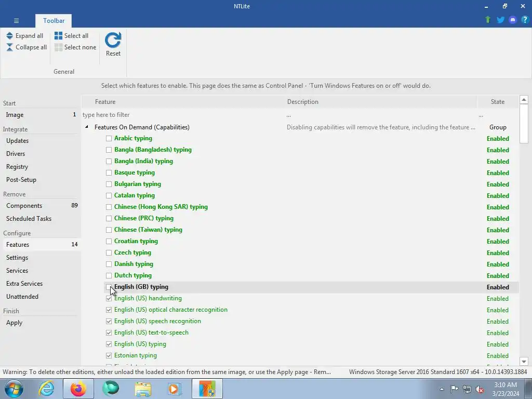The image size is (532, 399).
Task: Open the Discord icon
Action: click(513, 20)
